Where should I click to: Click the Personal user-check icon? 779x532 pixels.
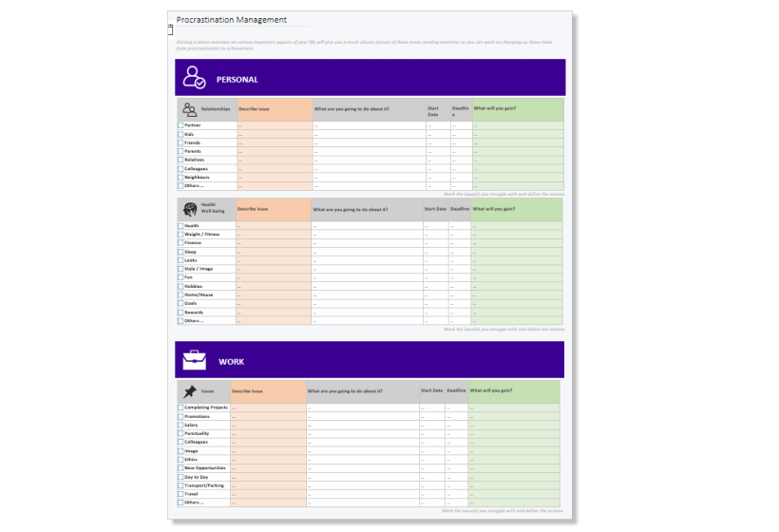(194, 78)
